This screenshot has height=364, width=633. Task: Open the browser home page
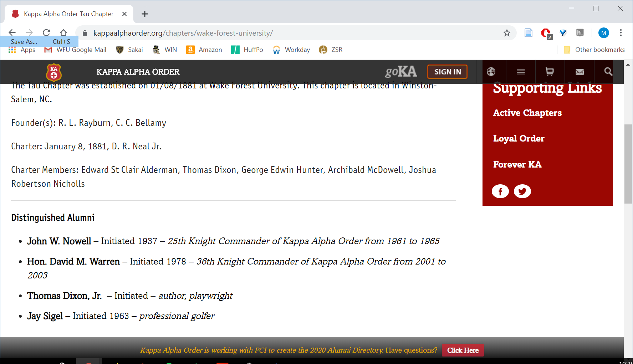(63, 33)
